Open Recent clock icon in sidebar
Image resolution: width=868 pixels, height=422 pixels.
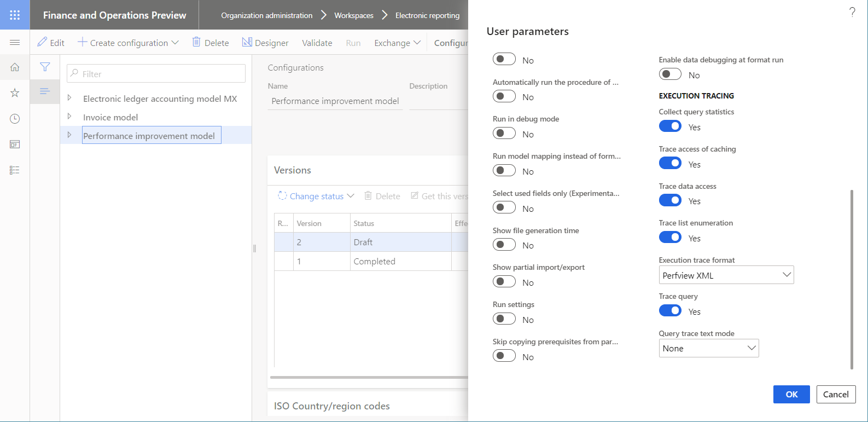click(x=15, y=119)
